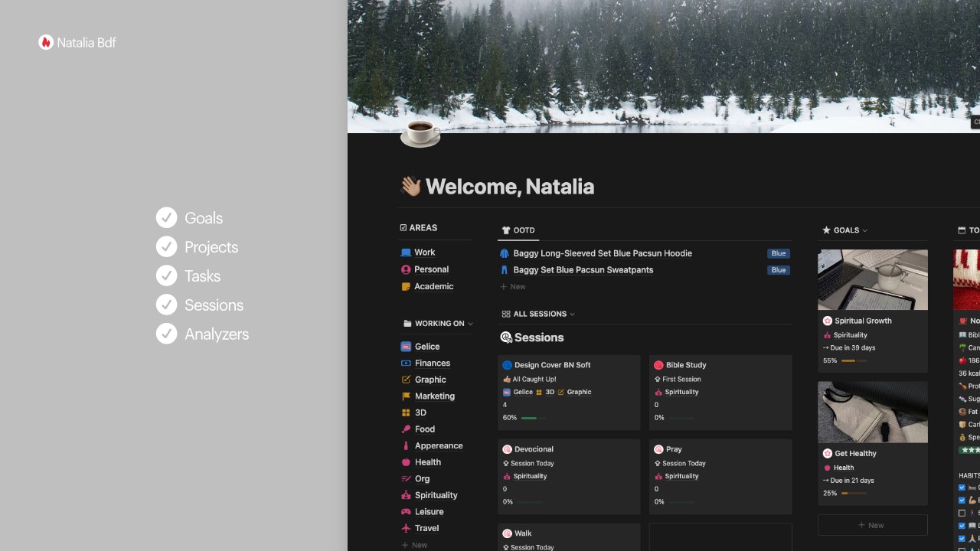Click the Due in 21 days text
The width and height of the screenshot is (980, 551).
(x=851, y=481)
